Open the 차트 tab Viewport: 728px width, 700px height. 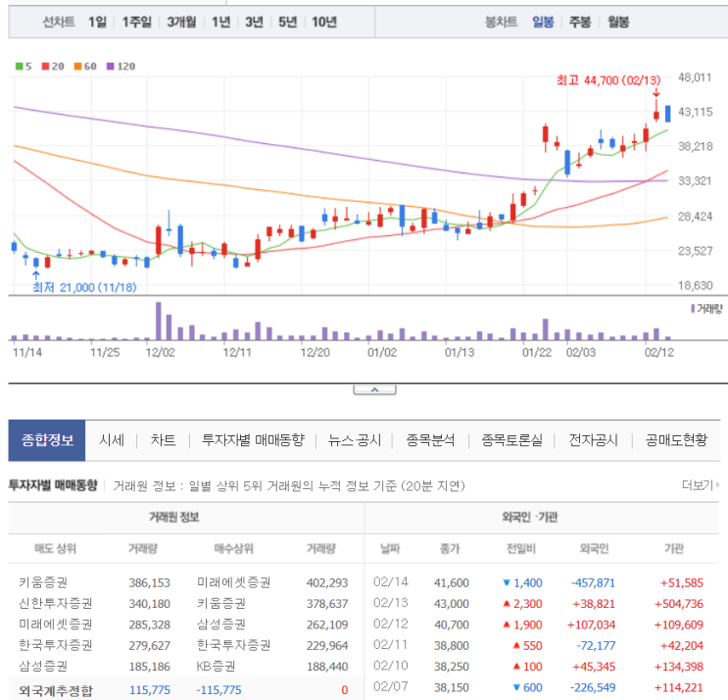pyautogui.click(x=163, y=440)
